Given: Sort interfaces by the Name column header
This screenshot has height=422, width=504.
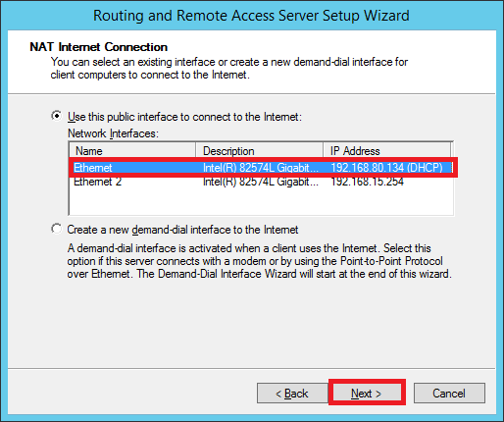Looking at the screenshot, I should point(132,151).
